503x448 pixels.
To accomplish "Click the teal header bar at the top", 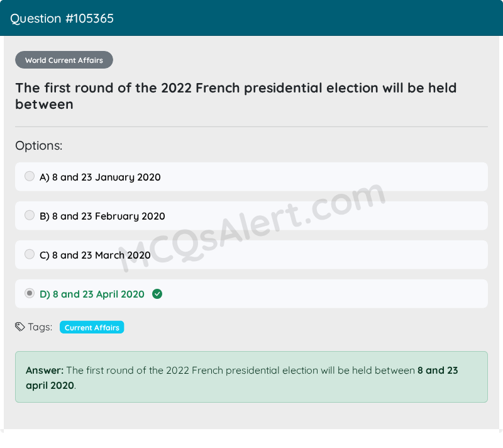I will [251, 18].
